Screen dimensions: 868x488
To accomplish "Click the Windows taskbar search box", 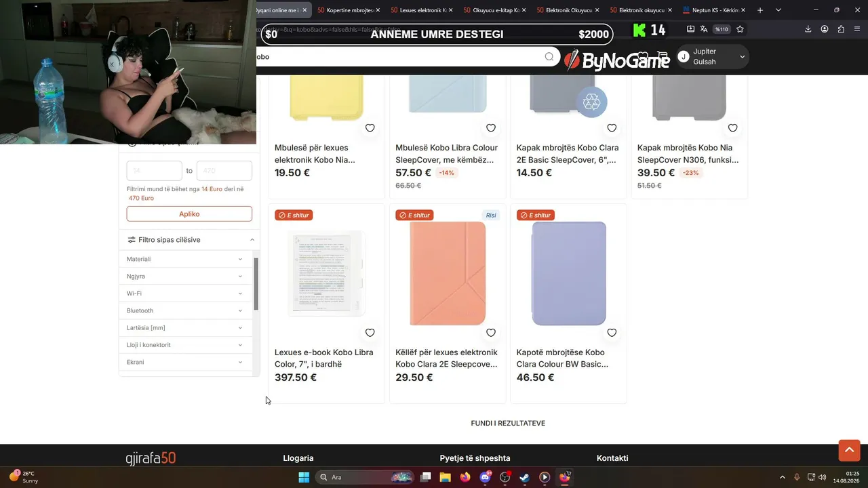I will point(366,477).
